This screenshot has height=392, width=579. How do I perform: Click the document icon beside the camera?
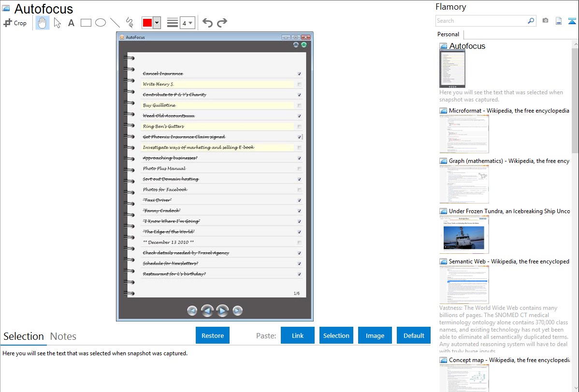pyautogui.click(x=559, y=21)
